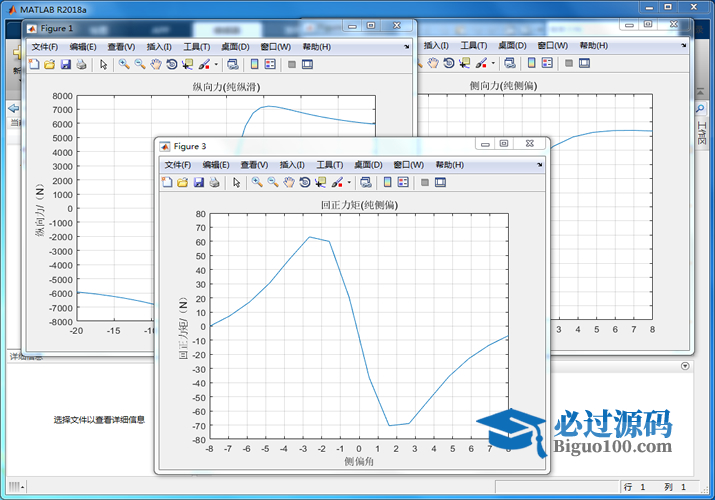Viewport: 715px width, 500px height.
Task: Select Data Cursor tool in Figure 2
Action: tap(465, 63)
